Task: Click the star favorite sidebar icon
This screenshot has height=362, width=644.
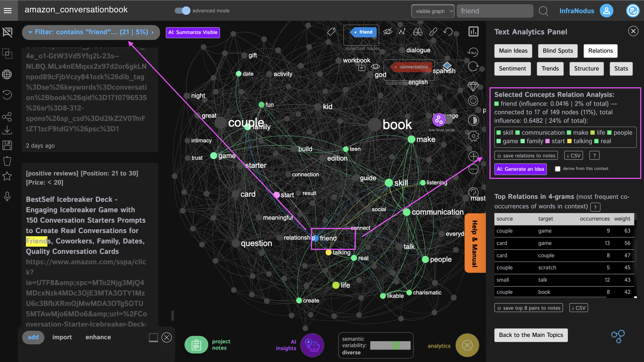Action: point(7,176)
